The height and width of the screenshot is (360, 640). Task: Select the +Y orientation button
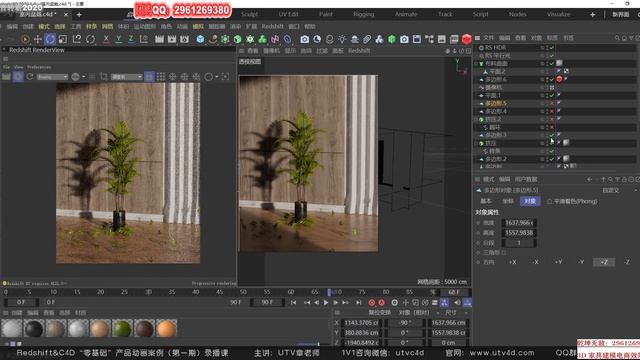pos(558,262)
